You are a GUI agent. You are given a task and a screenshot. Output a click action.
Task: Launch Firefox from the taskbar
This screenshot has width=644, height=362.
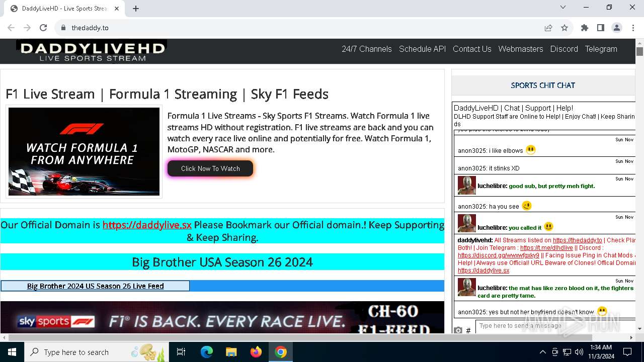point(256,352)
